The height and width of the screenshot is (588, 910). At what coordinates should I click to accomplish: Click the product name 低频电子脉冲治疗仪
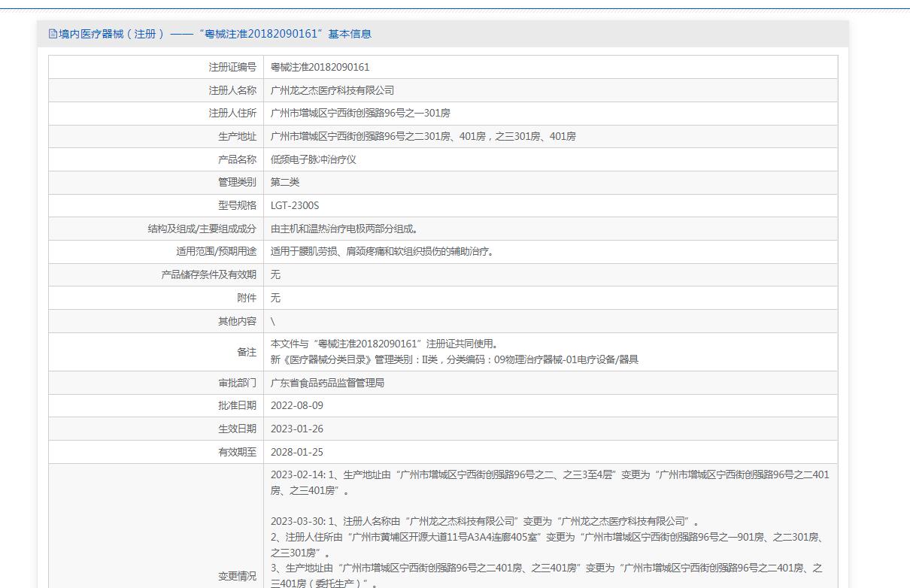313,159
